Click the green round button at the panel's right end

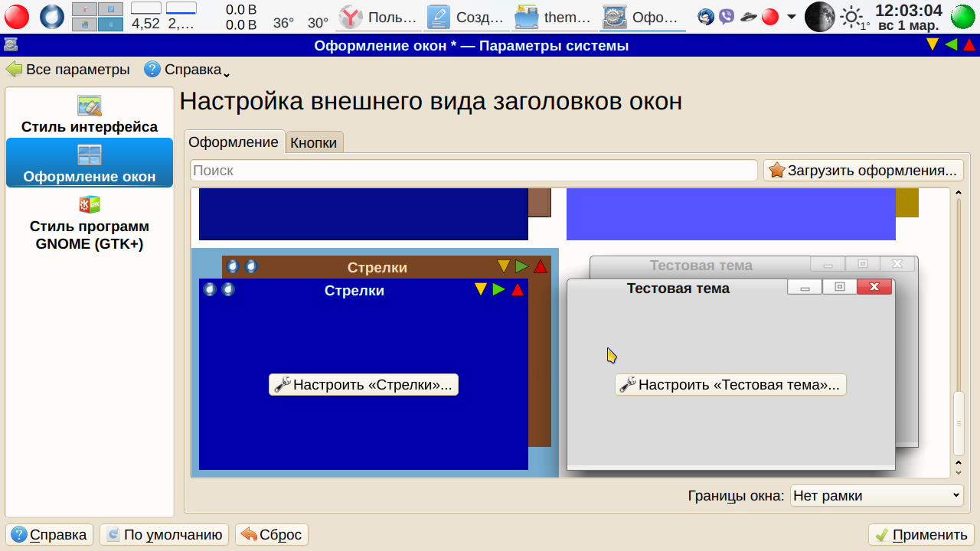pos(963,16)
